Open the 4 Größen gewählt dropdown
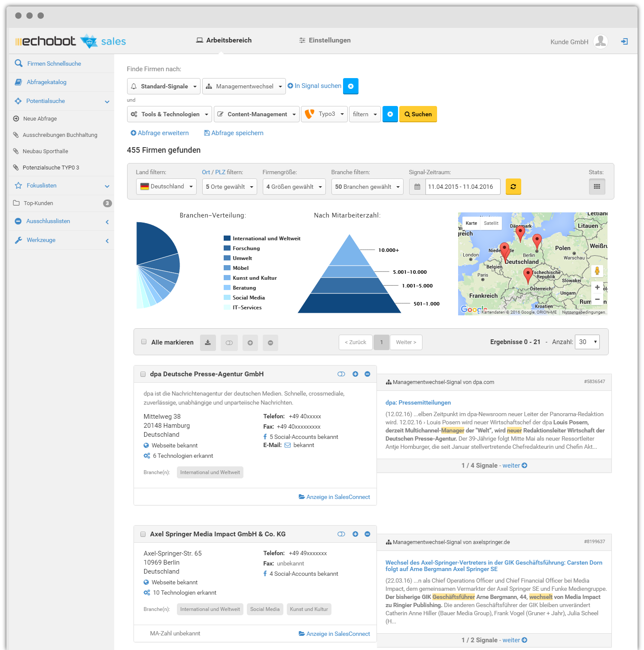The image size is (644, 650). click(x=294, y=187)
